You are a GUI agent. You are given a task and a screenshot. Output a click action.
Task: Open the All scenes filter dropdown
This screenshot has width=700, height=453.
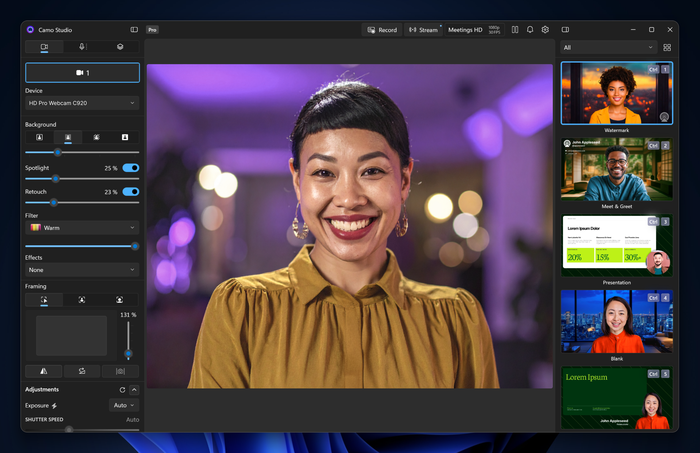click(608, 48)
